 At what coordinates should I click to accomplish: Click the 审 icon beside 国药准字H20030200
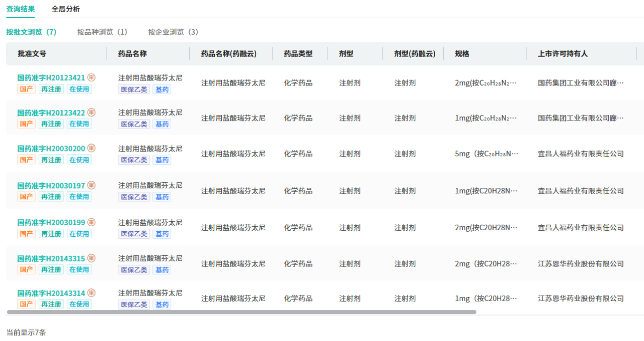point(91,148)
